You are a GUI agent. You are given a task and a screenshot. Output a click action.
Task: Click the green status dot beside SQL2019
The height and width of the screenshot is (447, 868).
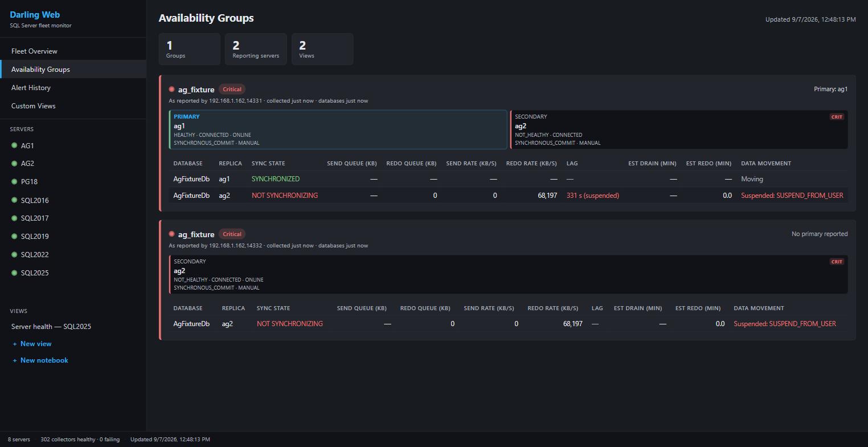coord(14,236)
